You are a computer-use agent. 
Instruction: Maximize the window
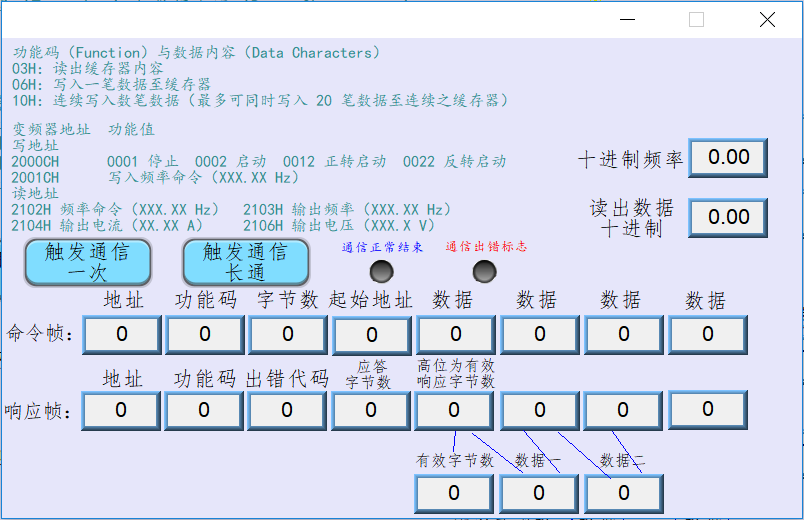(x=697, y=19)
